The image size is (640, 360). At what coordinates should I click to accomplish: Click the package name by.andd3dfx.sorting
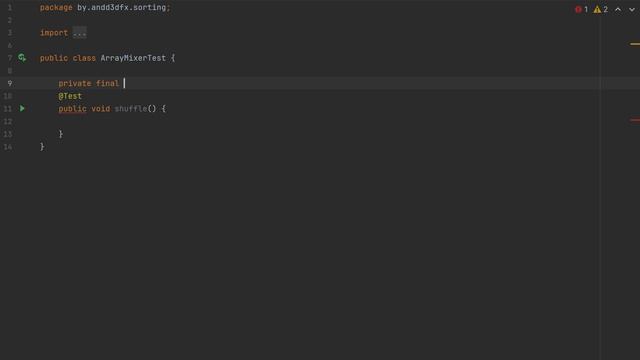(122, 8)
